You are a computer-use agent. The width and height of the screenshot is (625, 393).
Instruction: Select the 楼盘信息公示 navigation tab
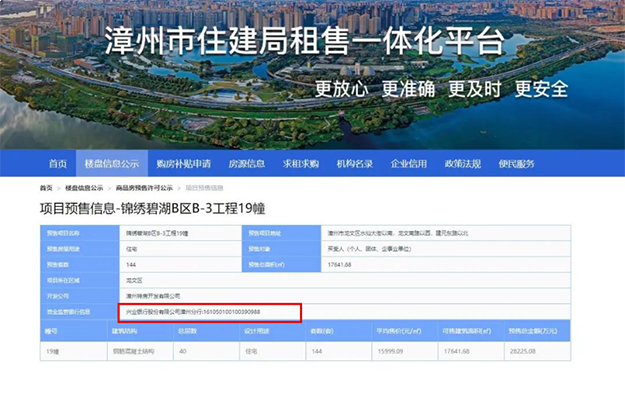click(x=112, y=163)
